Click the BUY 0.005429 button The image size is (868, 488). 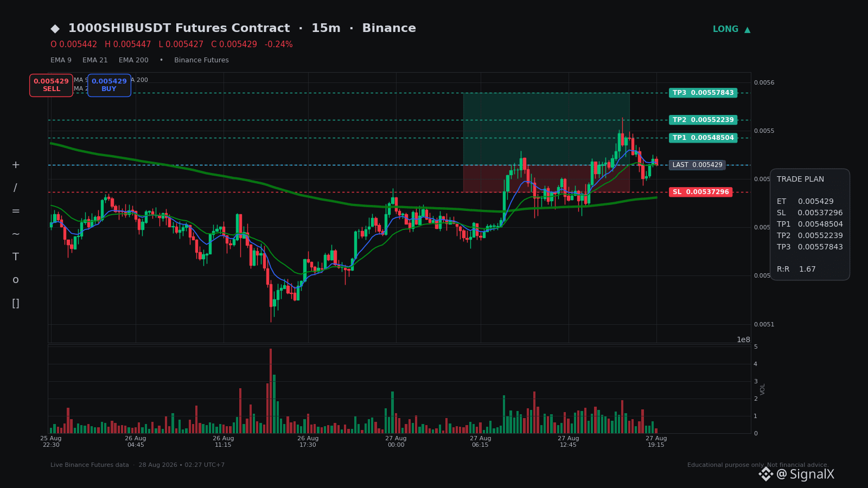pos(109,85)
